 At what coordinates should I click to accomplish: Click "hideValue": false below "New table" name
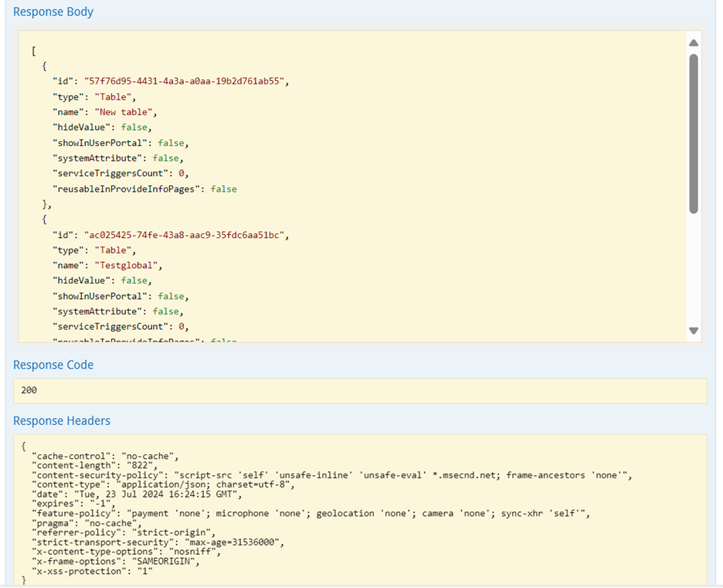[102, 127]
